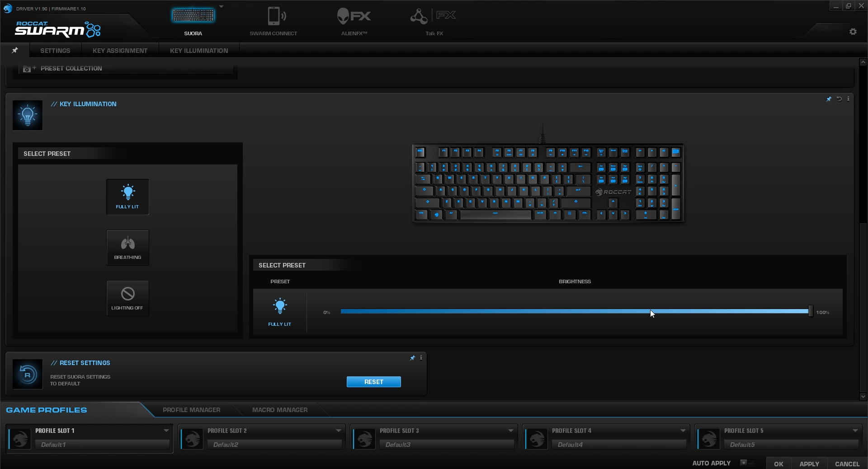Viewport: 868px width, 469px height.
Task: Click the Default4 profile name field
Action: (619, 445)
